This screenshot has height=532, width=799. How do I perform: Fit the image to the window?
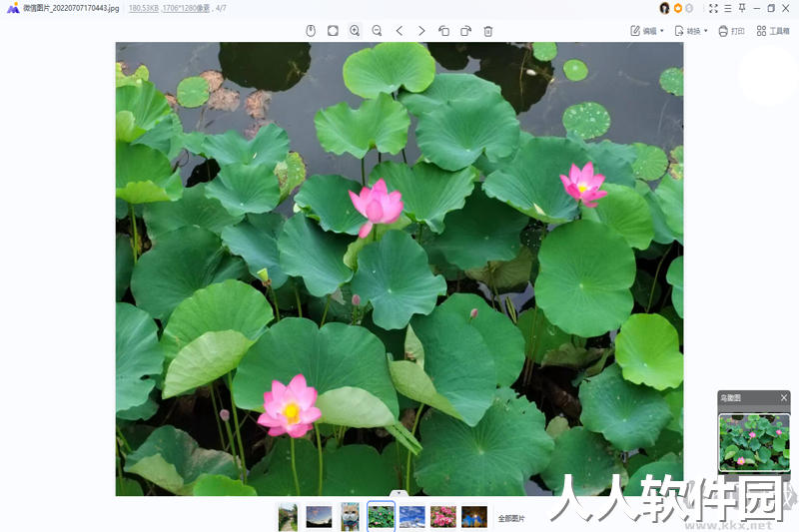point(333,31)
